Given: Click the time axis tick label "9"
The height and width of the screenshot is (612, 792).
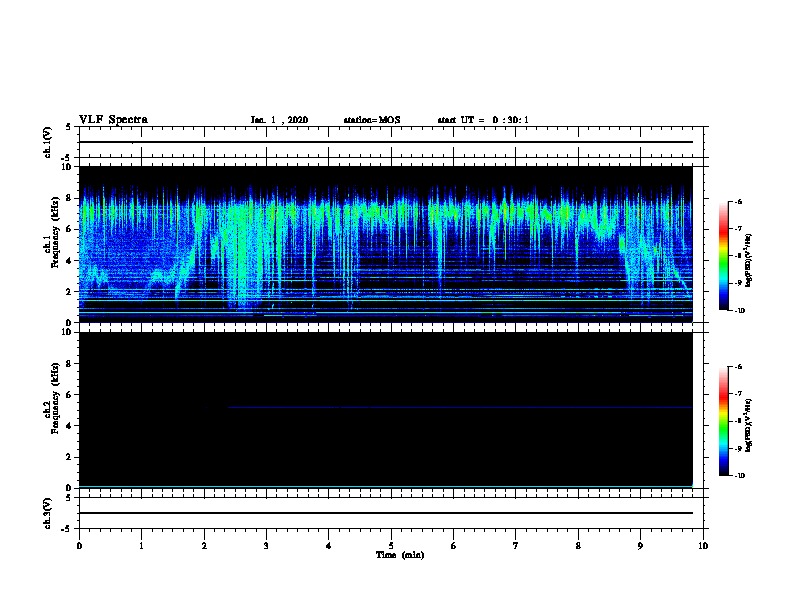Looking at the screenshot, I should pos(640,546).
